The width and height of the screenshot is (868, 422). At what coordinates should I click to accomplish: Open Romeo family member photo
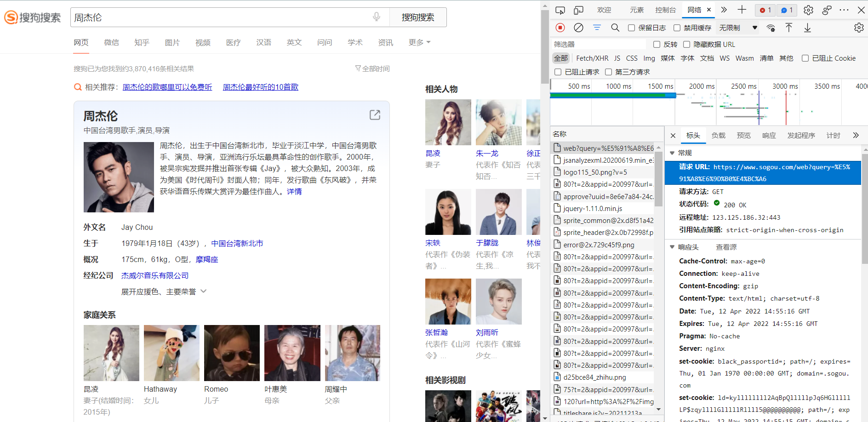click(x=232, y=353)
